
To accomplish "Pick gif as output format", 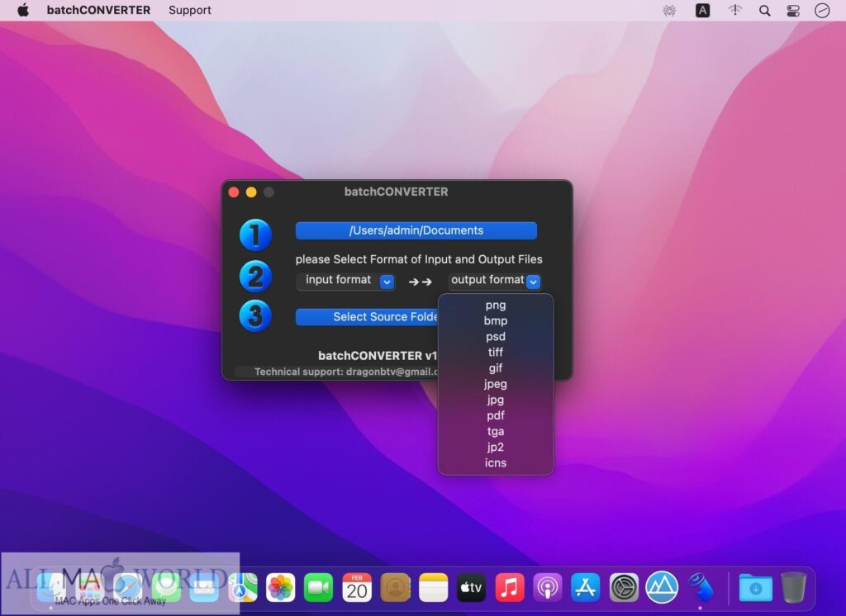I will coord(496,368).
